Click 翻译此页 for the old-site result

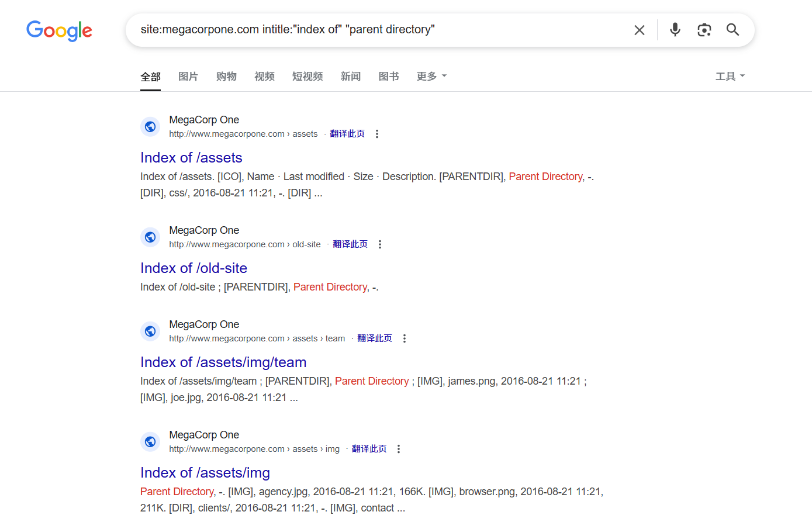350,244
